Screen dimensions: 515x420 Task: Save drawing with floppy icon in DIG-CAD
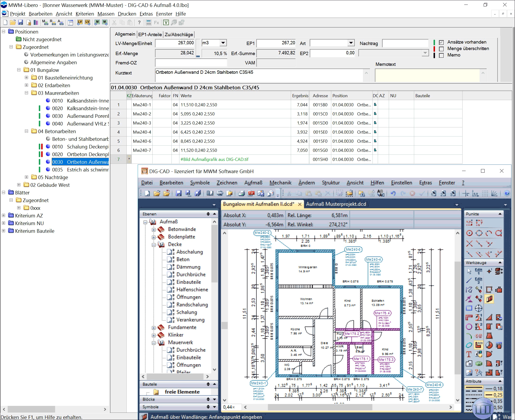179,193
